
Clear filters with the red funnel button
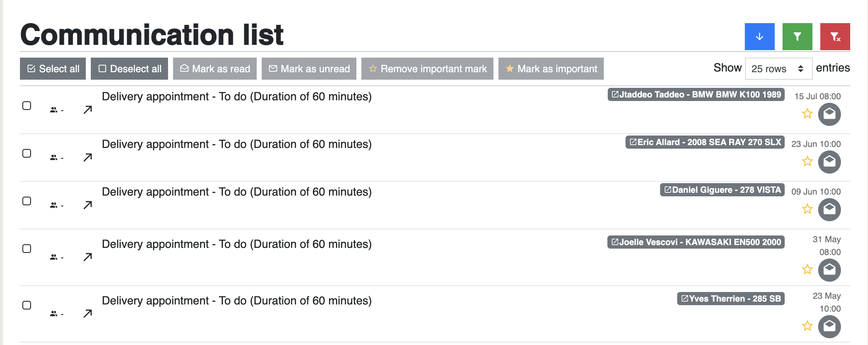835,37
